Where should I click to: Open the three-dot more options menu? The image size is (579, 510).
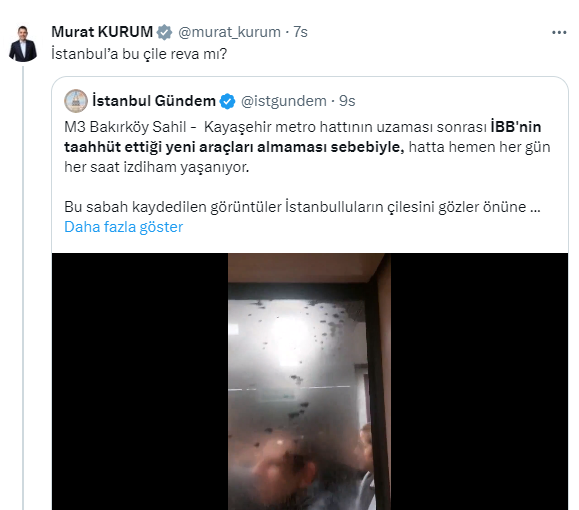[559, 33]
